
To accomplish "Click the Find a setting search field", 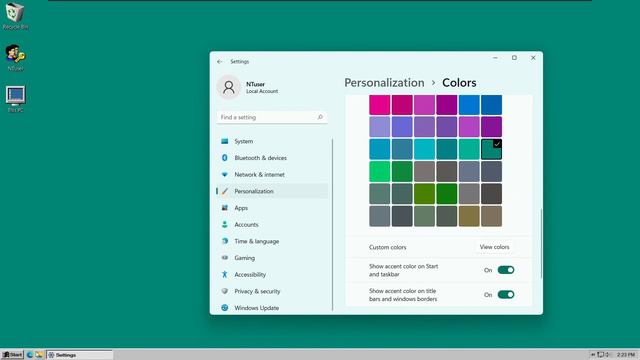I will [x=272, y=117].
